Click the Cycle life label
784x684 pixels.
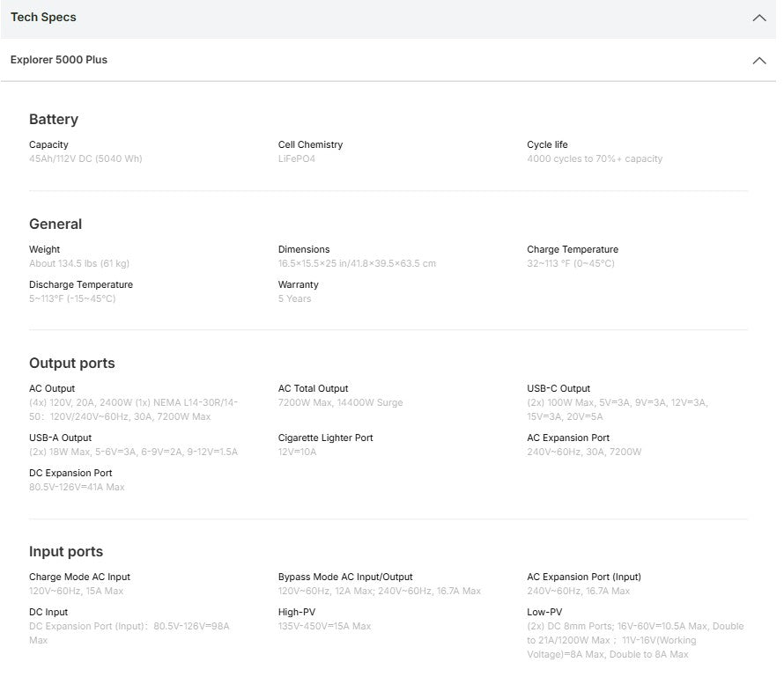coord(547,144)
